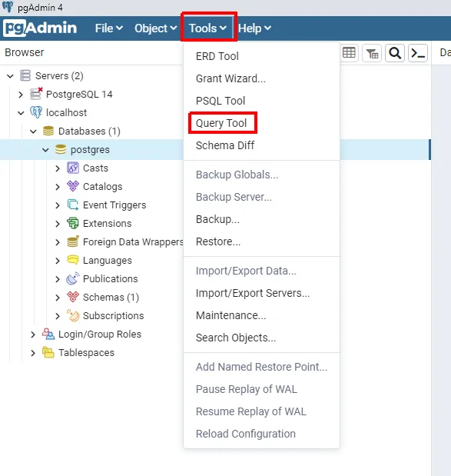Click the postgres database icon
This screenshot has height=476, width=451.
pyautogui.click(x=61, y=149)
